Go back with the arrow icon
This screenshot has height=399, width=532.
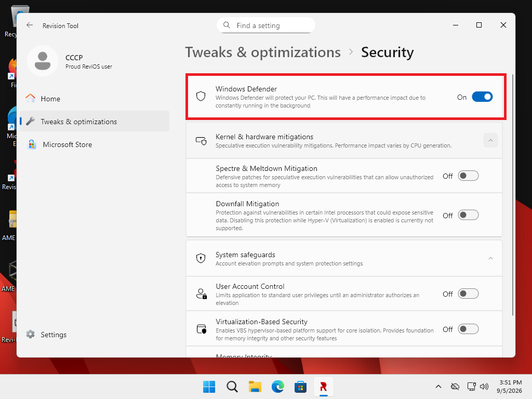(x=30, y=25)
